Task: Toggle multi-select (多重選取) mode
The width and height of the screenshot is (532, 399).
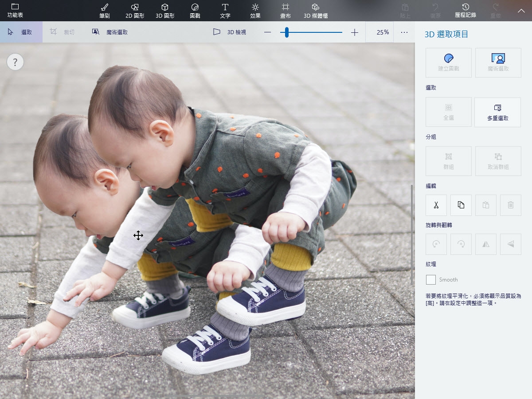Action: tap(497, 112)
